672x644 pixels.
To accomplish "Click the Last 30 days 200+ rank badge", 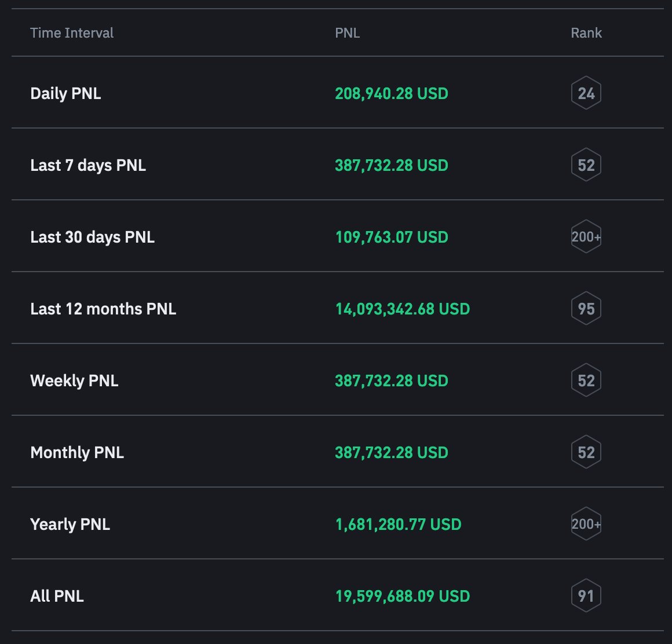I will click(x=586, y=236).
